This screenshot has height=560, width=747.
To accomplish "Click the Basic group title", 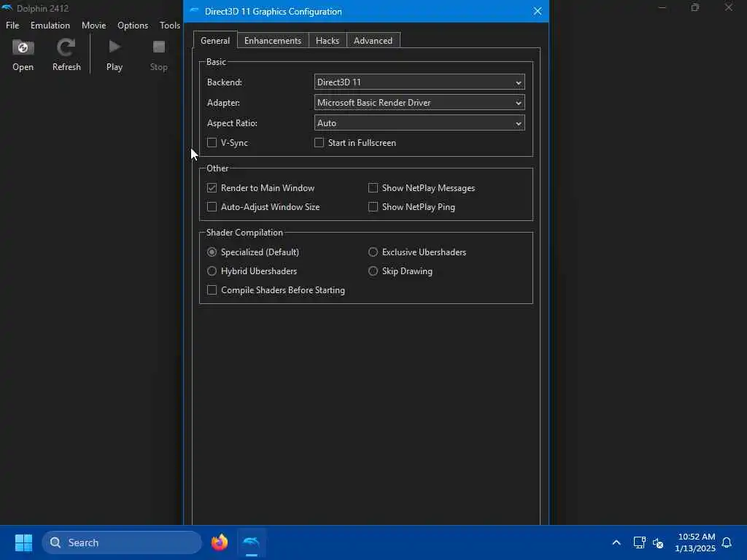I will pos(216,62).
